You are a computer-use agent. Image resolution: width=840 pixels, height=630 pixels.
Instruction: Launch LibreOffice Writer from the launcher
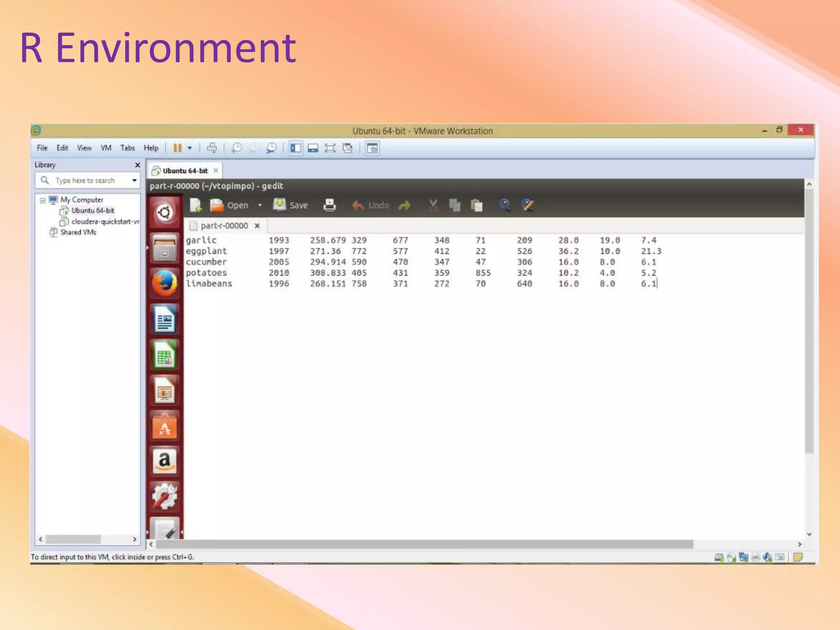164,319
